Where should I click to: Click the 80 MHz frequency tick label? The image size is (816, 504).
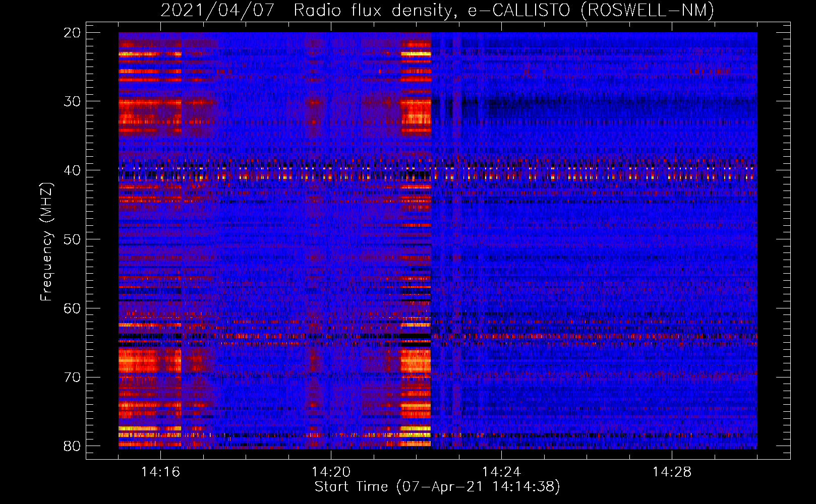tap(72, 446)
